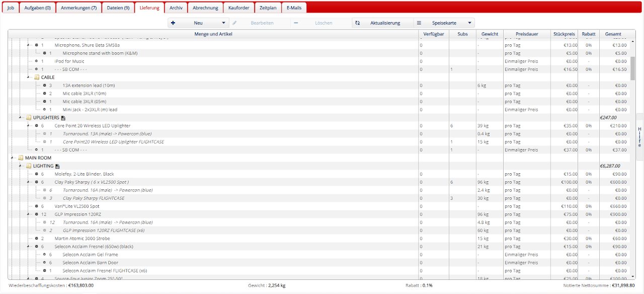Click gear icon for Microphone, Shure Beta SM58a
Viewport: 644px width, 294px height.
point(37,45)
